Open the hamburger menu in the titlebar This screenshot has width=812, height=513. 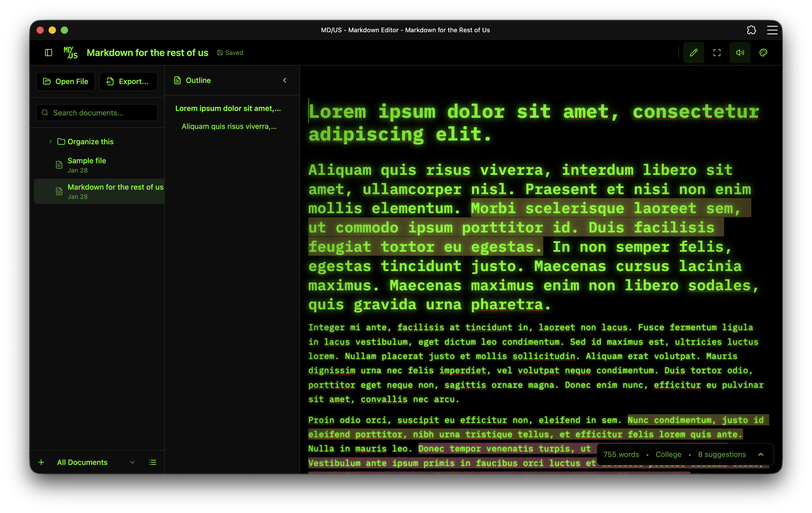pos(772,30)
